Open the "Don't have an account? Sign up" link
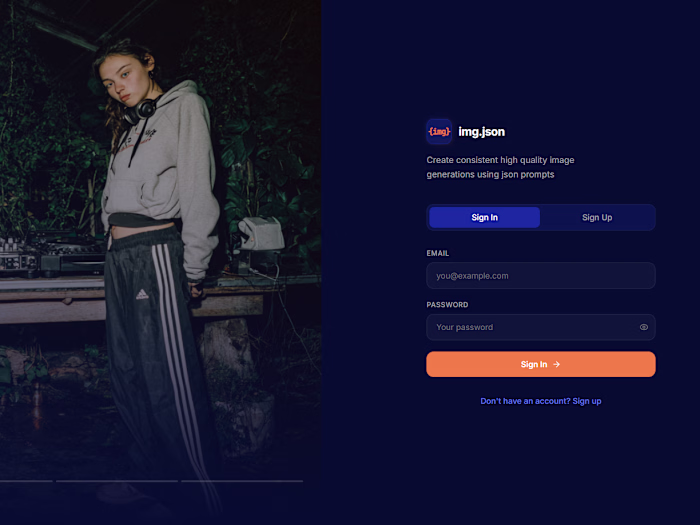Screen dimensions: 700x525 click(x=541, y=401)
